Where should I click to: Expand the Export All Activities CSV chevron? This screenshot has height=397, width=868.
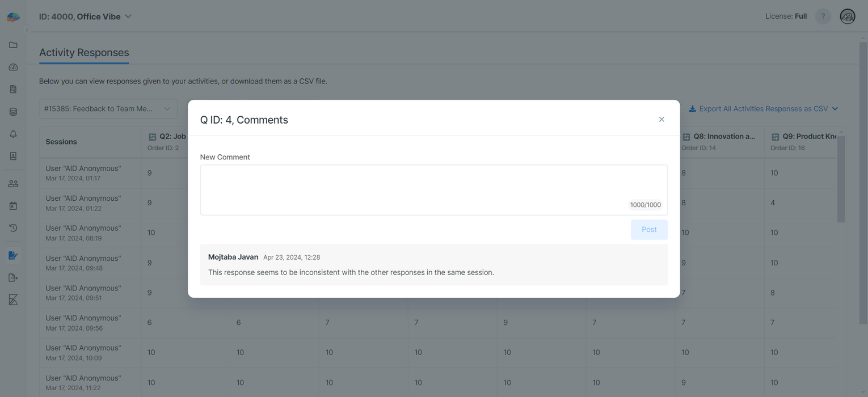pos(834,108)
